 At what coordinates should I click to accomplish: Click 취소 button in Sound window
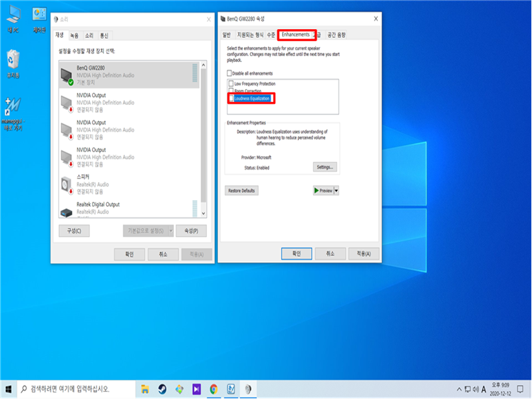pyautogui.click(x=163, y=255)
